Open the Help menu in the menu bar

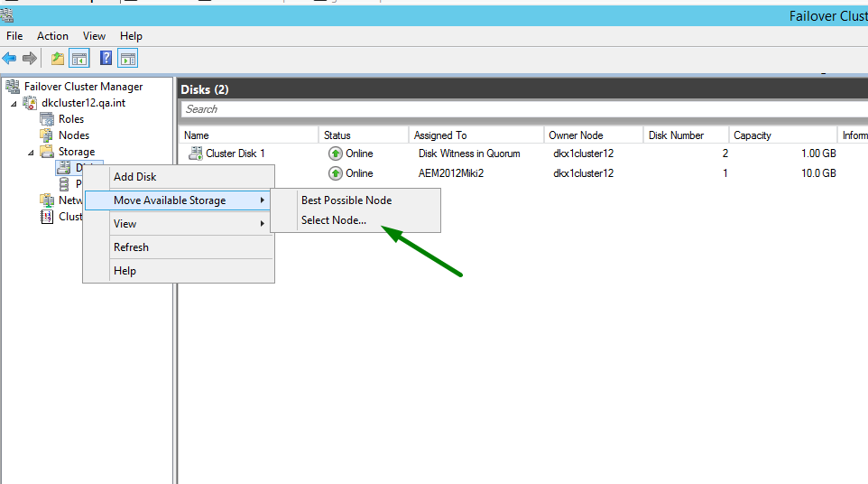[x=131, y=36]
